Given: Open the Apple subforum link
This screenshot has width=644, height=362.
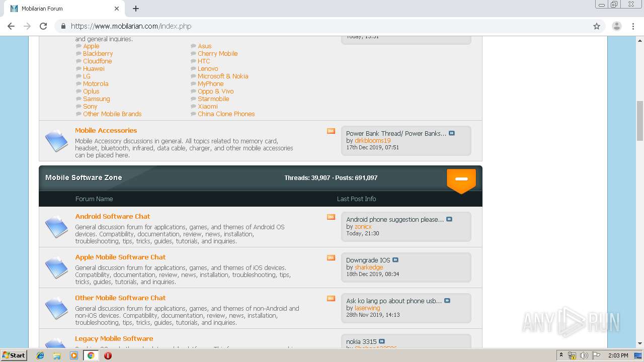Looking at the screenshot, I should (91, 46).
